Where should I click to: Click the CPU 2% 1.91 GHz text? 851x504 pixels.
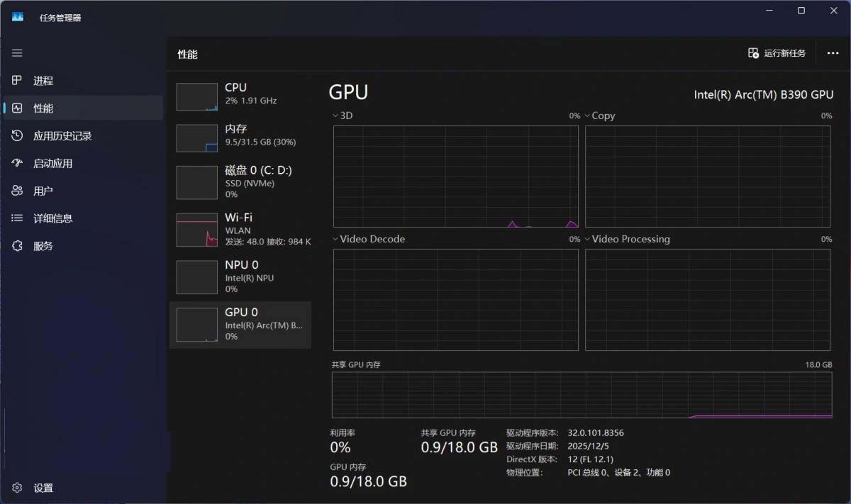250,101
